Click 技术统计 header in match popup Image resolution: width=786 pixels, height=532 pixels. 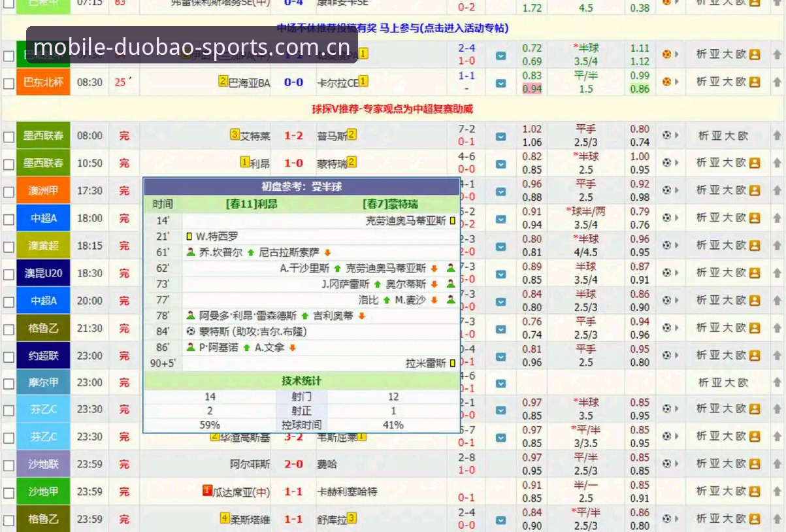pyautogui.click(x=301, y=381)
